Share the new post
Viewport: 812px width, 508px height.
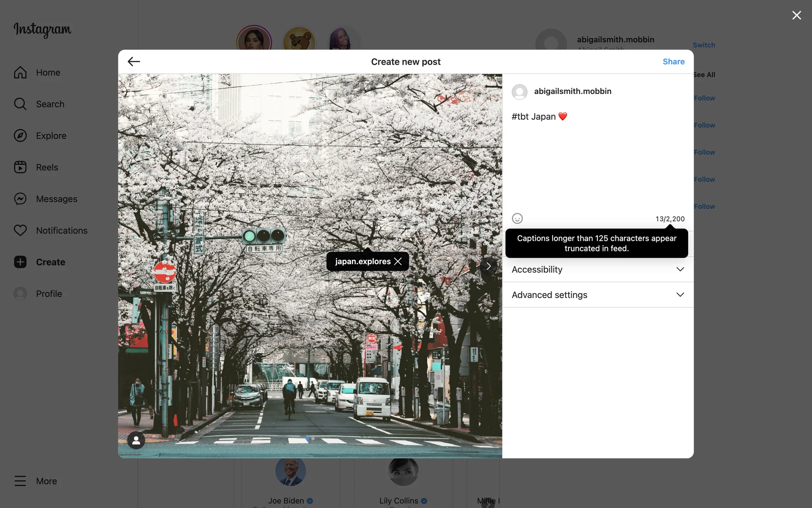coord(673,62)
